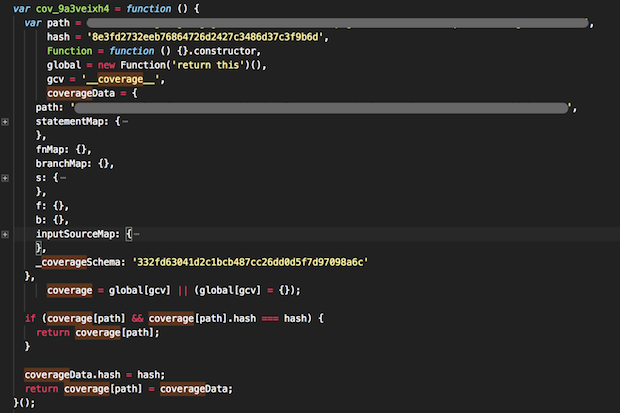This screenshot has height=413, width=620.
Task: Click the 'if' keyword in condition line
Action: coord(30,318)
